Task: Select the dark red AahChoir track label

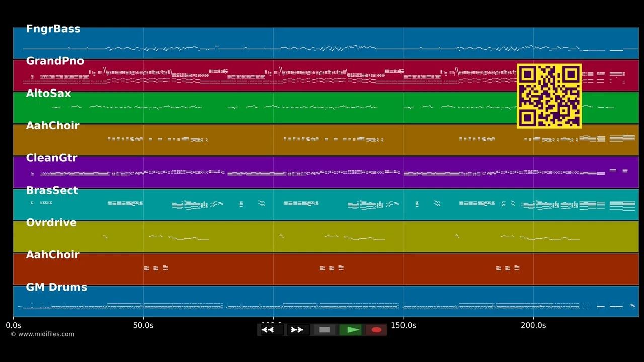Action: click(x=53, y=255)
